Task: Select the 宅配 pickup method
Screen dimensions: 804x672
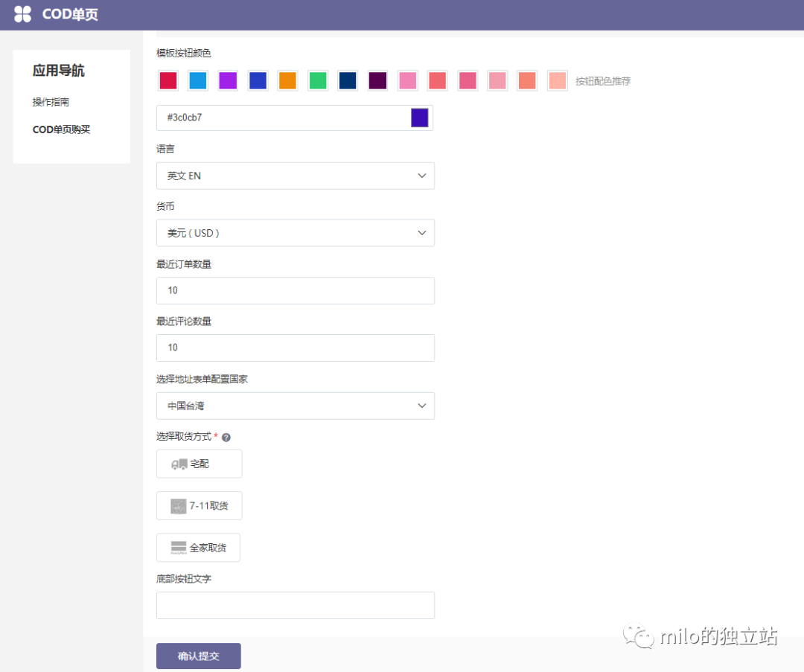Action: tap(199, 463)
